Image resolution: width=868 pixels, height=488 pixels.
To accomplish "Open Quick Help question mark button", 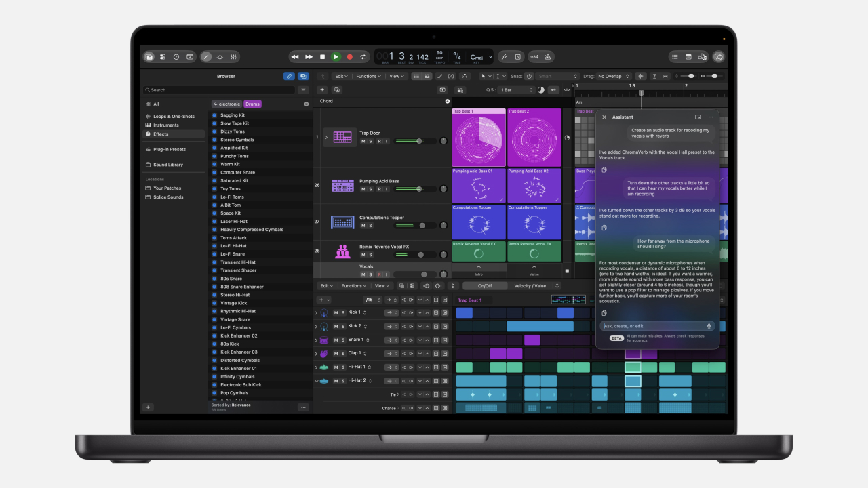I will click(x=176, y=57).
